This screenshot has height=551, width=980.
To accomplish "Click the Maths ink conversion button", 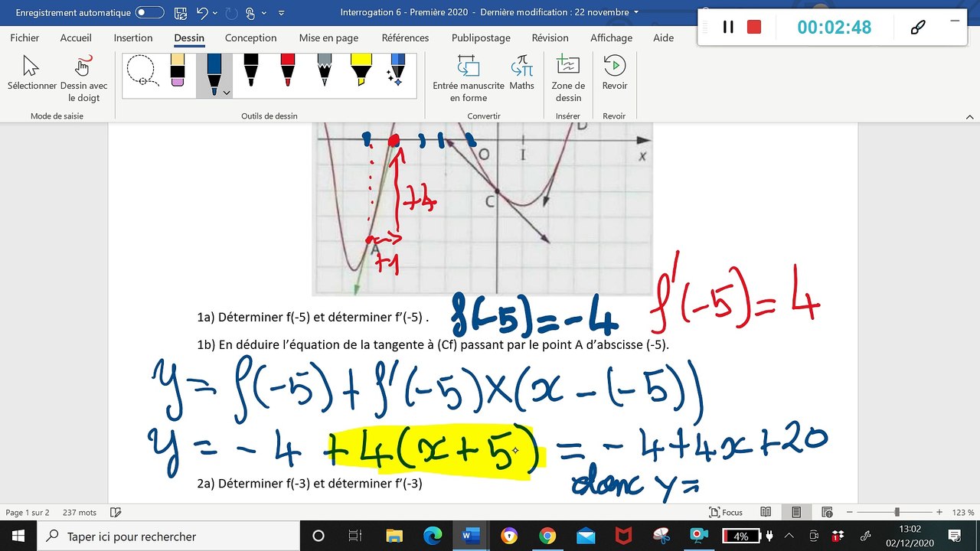I will tap(521, 73).
